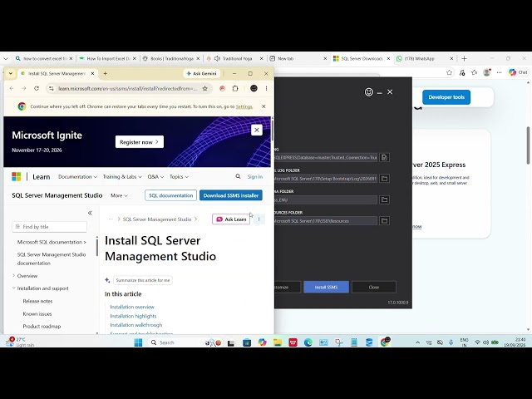Image resolution: width=532 pixels, height=399 pixels.
Task: Open Microsoft Edge from the taskbar
Action: pyautogui.click(x=308, y=342)
